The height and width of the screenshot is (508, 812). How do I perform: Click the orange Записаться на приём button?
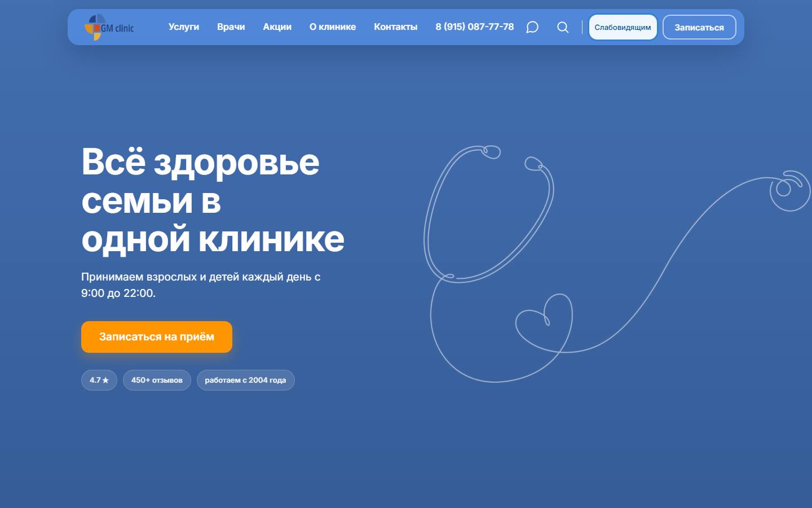coord(157,337)
